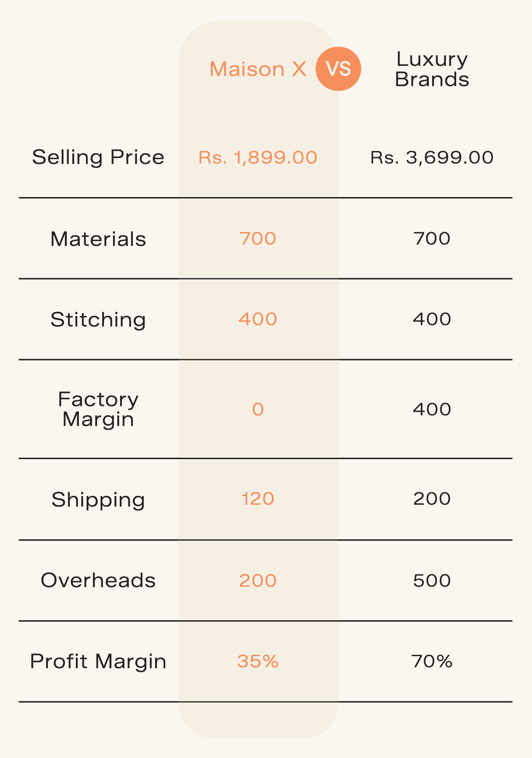Click the Luxury Brands column heading

click(x=432, y=69)
